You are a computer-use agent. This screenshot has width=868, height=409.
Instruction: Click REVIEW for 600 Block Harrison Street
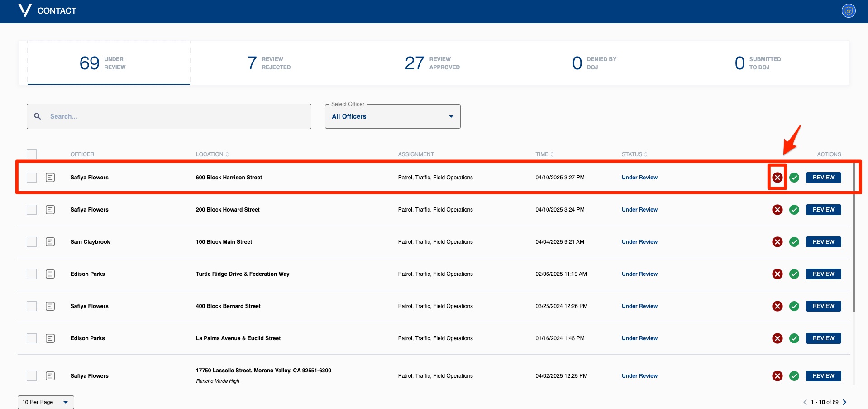(x=823, y=178)
